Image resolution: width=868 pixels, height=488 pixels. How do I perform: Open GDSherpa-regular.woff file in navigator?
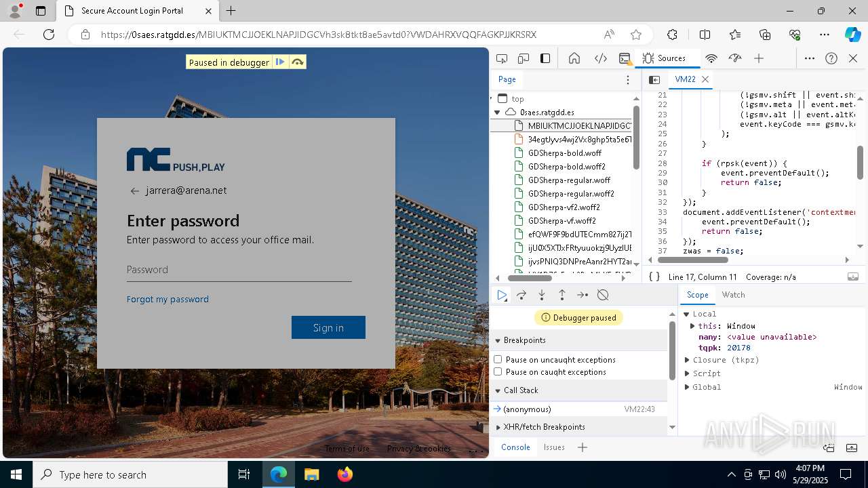tap(569, 180)
